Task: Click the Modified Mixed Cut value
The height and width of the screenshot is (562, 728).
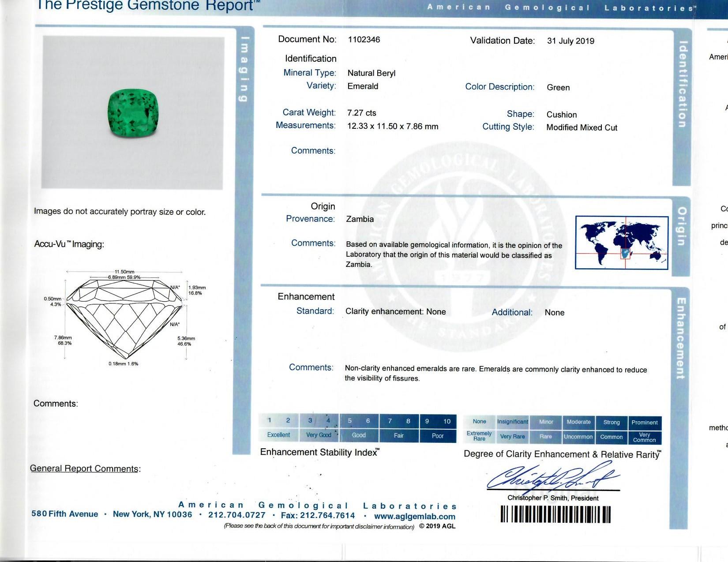Action: [x=582, y=127]
